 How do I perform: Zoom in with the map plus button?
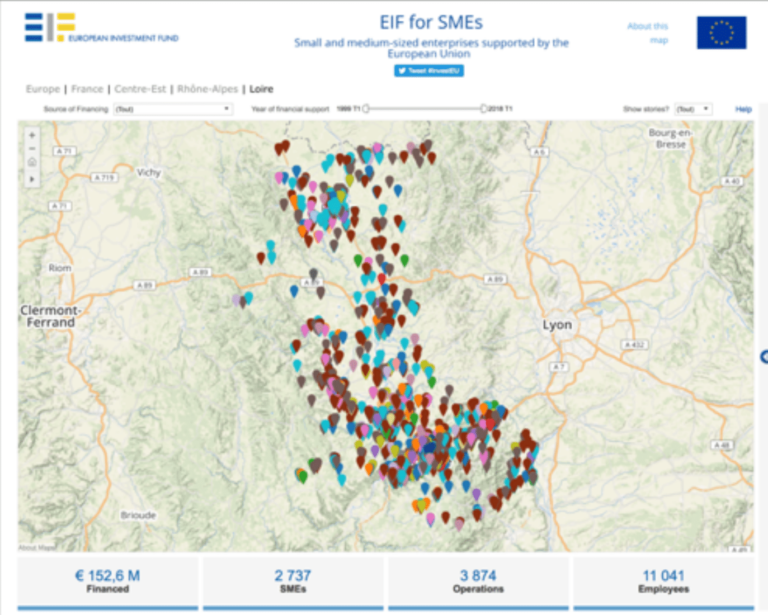point(32,135)
